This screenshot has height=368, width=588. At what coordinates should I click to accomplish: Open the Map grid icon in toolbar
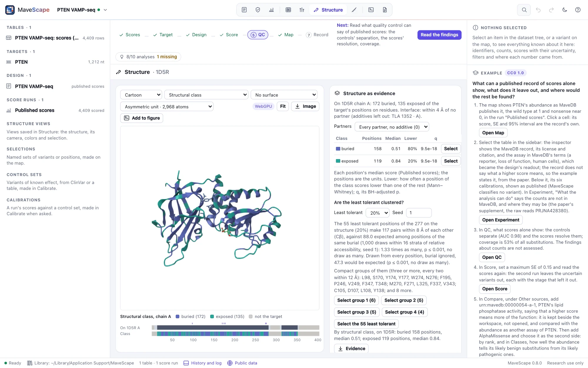pyautogui.click(x=288, y=10)
